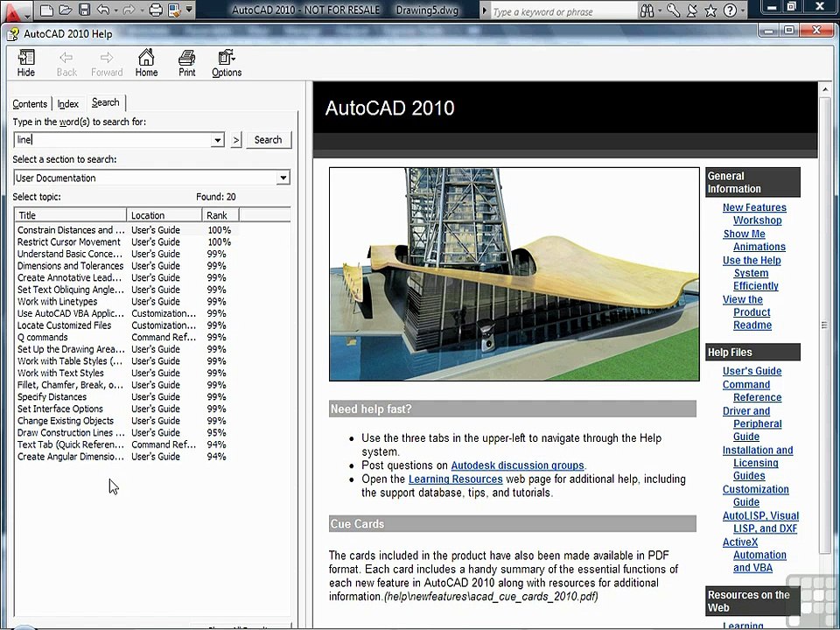Open the 'New Features Workshop' link
The width and height of the screenshot is (840, 630).
pyautogui.click(x=754, y=213)
